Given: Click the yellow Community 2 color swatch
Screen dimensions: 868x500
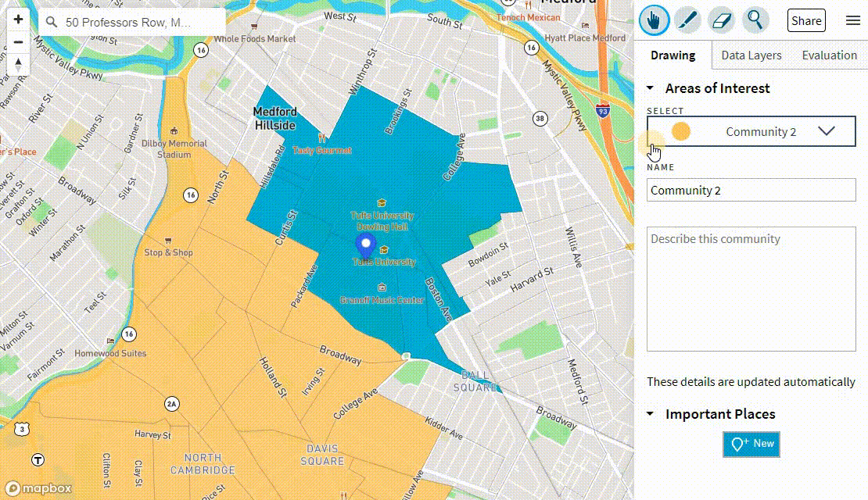Looking at the screenshot, I should click(681, 131).
